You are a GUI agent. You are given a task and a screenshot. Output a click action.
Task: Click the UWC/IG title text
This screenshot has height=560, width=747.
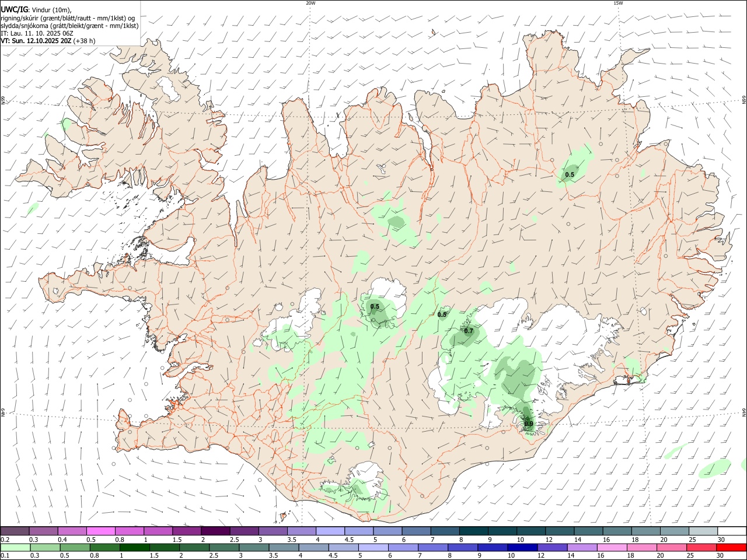pyautogui.click(x=14, y=9)
